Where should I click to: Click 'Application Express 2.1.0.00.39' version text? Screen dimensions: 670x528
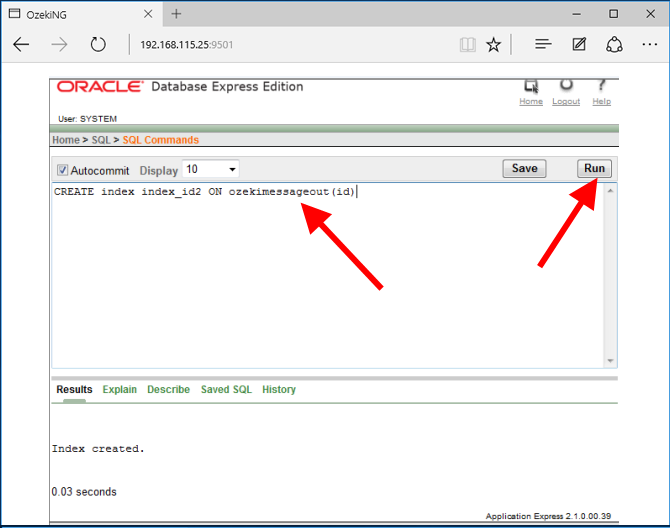coord(548,516)
